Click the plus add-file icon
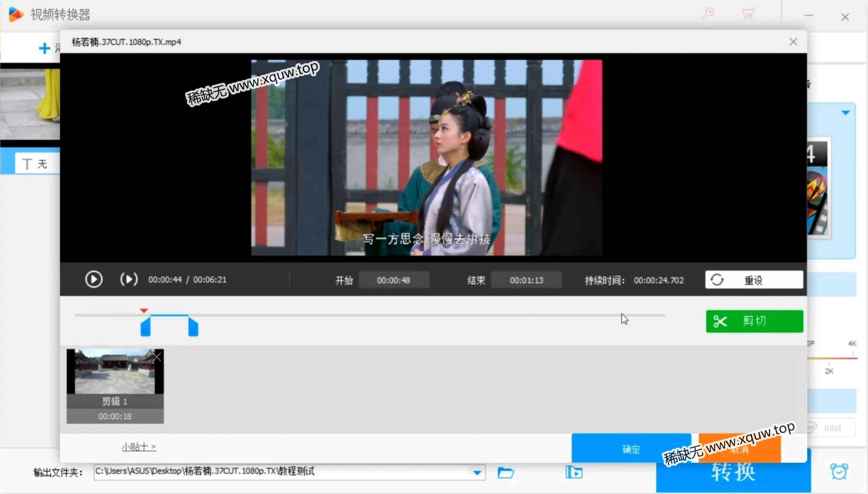 point(44,49)
